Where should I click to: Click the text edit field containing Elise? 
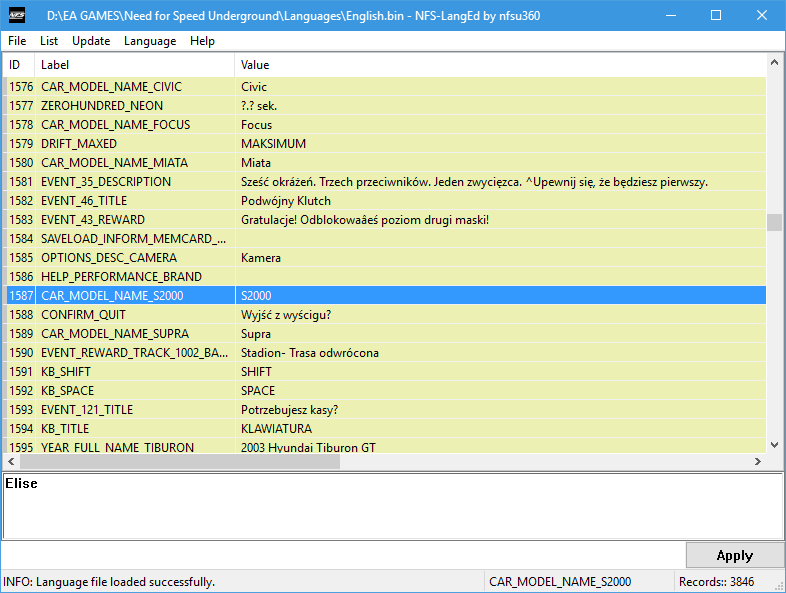(392, 506)
